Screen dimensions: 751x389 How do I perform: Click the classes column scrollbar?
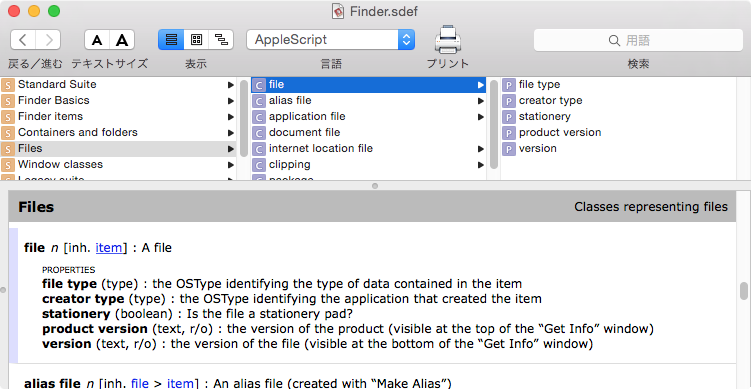point(494,125)
